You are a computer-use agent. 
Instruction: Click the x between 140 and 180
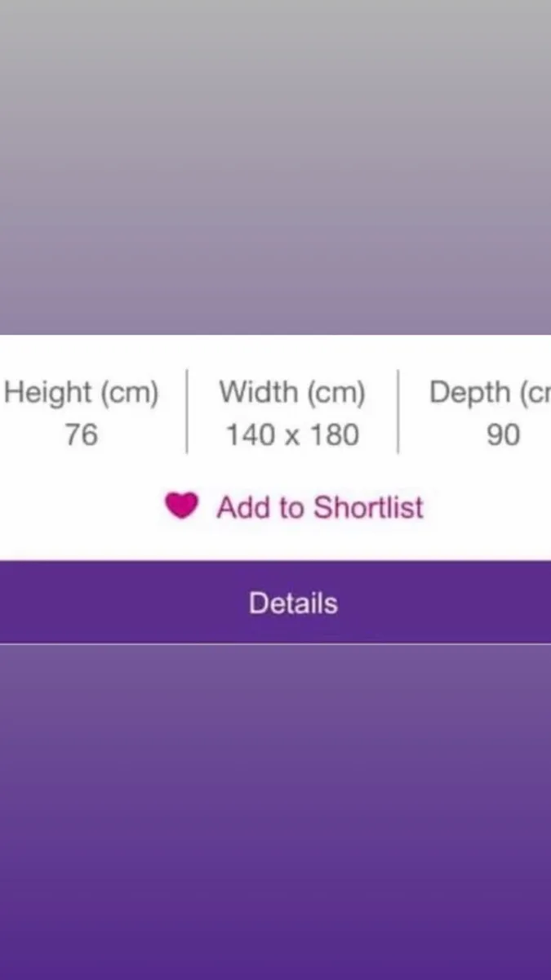point(292,437)
